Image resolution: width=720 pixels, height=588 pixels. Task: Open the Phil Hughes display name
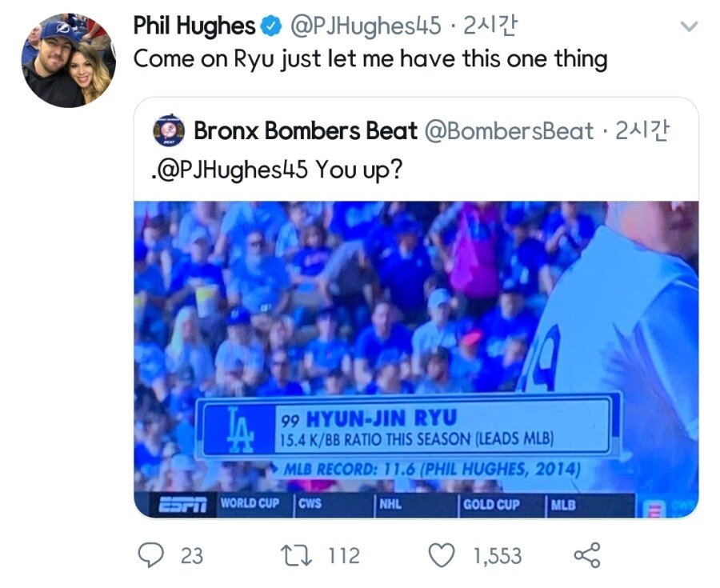[194, 26]
